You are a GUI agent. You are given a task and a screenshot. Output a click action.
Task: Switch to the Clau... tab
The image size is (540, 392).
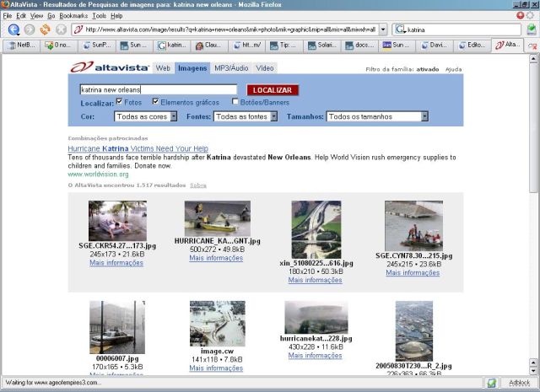coord(209,46)
